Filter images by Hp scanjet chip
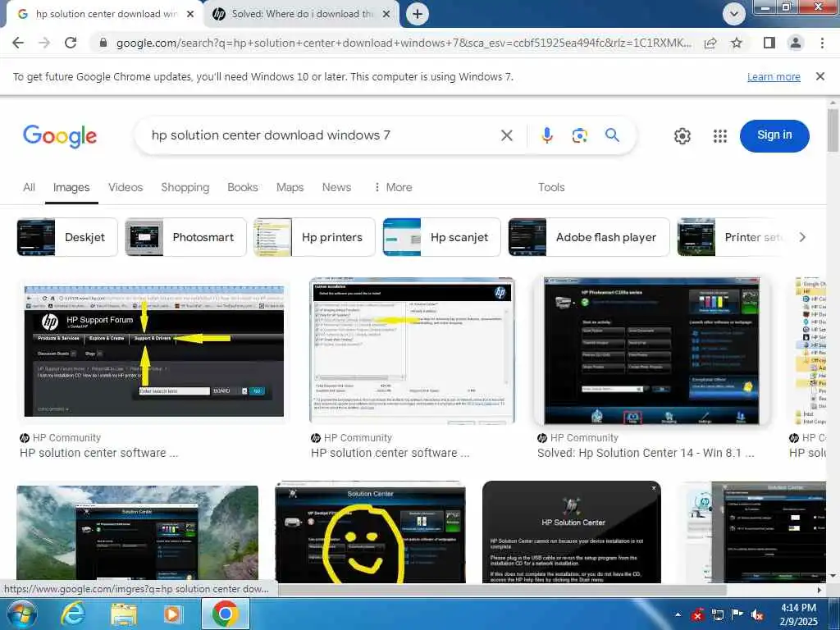Viewport: 840px width, 630px height. coord(441,237)
